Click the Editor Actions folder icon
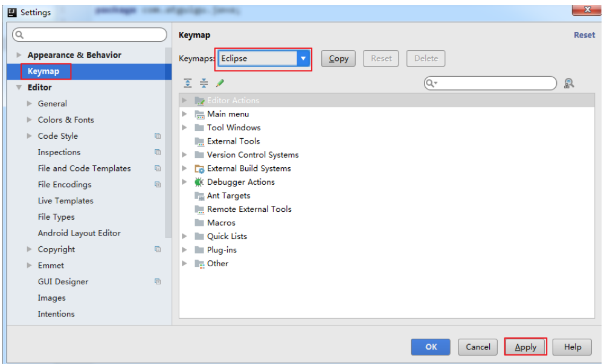Image resolution: width=604 pixels, height=364 pixels. (199, 101)
